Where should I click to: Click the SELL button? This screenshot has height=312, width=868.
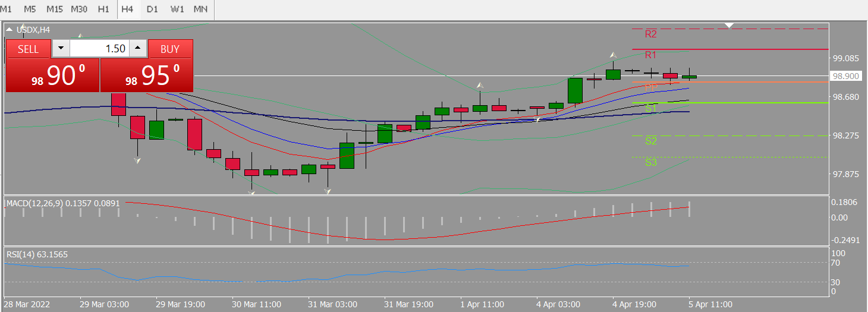28,49
